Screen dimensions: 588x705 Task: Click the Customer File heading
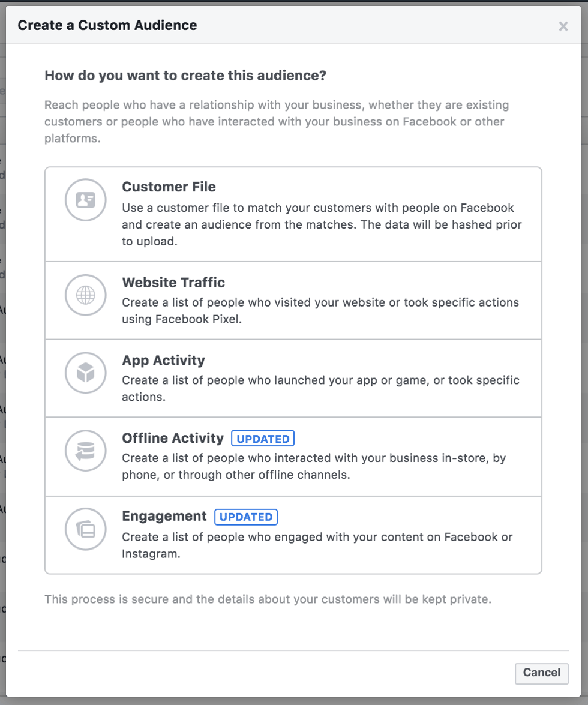point(169,187)
